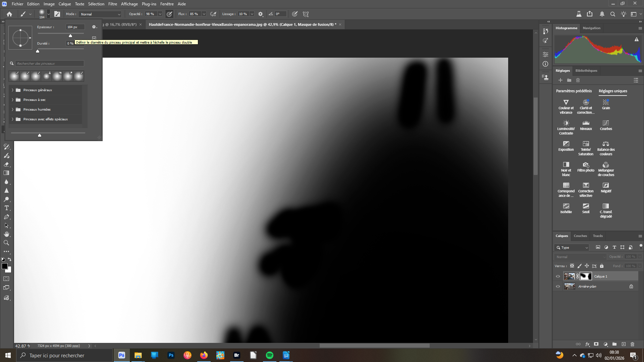Toggle airbrush style build-up effect
Image resolution: width=644 pixels, height=362 pixels.
coord(213,14)
